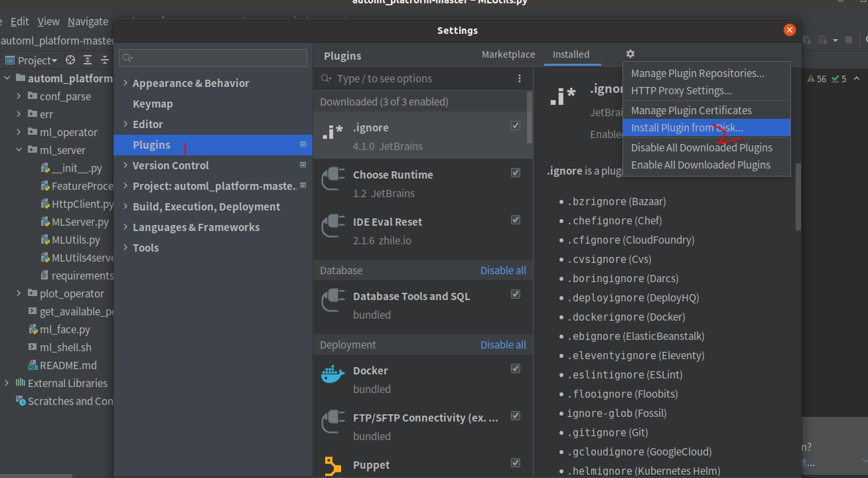Click the FTP/SFTP Connectivity plugin icon
The height and width of the screenshot is (478, 868).
coord(333,422)
